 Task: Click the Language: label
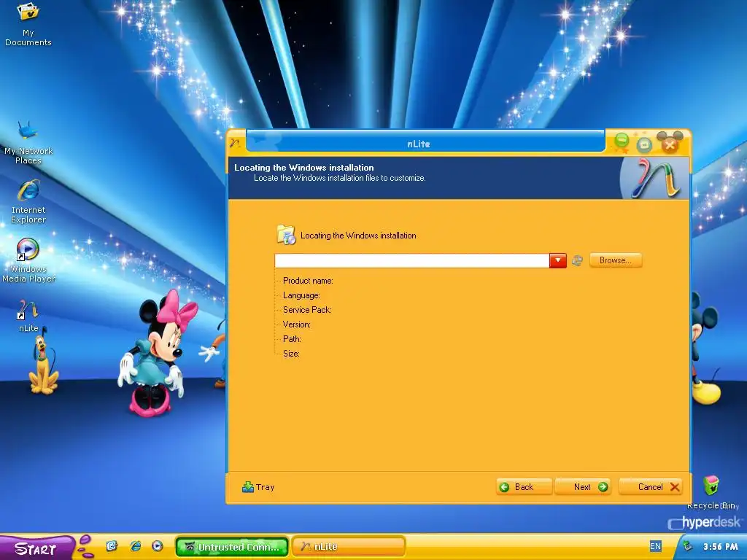(301, 295)
